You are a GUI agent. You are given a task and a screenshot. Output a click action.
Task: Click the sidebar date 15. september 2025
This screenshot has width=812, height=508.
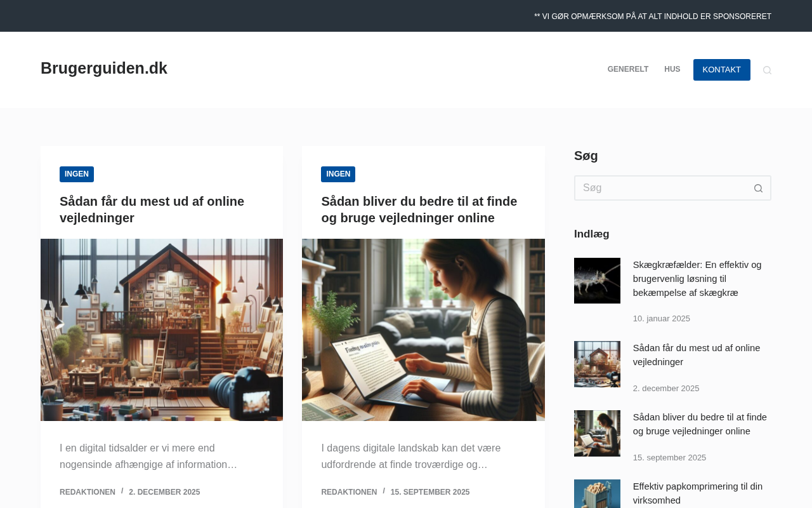click(669, 458)
